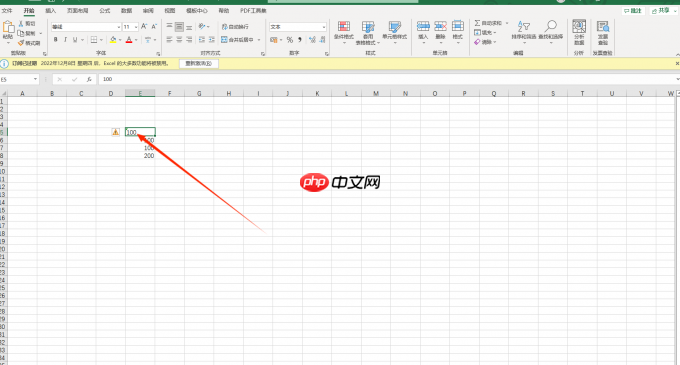Switch to the 插入 Insert tab
This screenshot has width=680, height=365.
tap(50, 10)
